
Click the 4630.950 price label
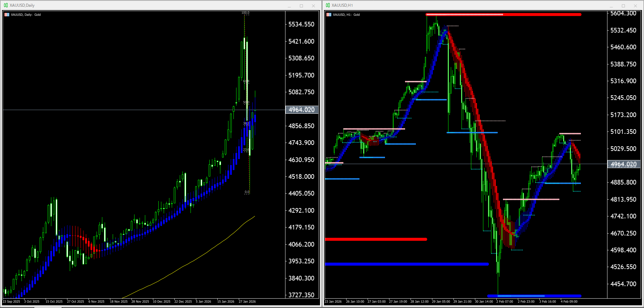pos(301,160)
